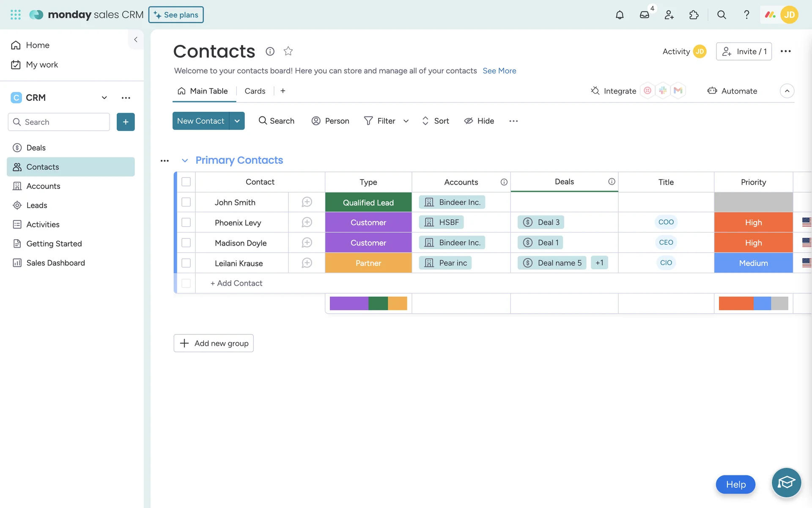Toggle the select-all header checkbox
Viewport: 812px width, 508px height.
(186, 182)
